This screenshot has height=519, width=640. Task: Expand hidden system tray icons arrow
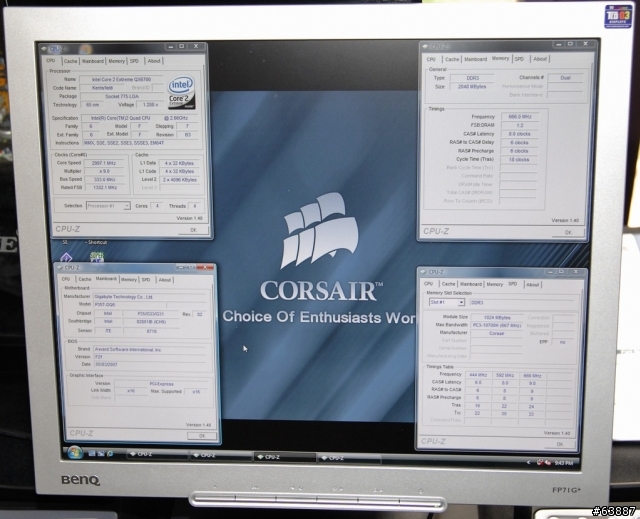pos(529,462)
